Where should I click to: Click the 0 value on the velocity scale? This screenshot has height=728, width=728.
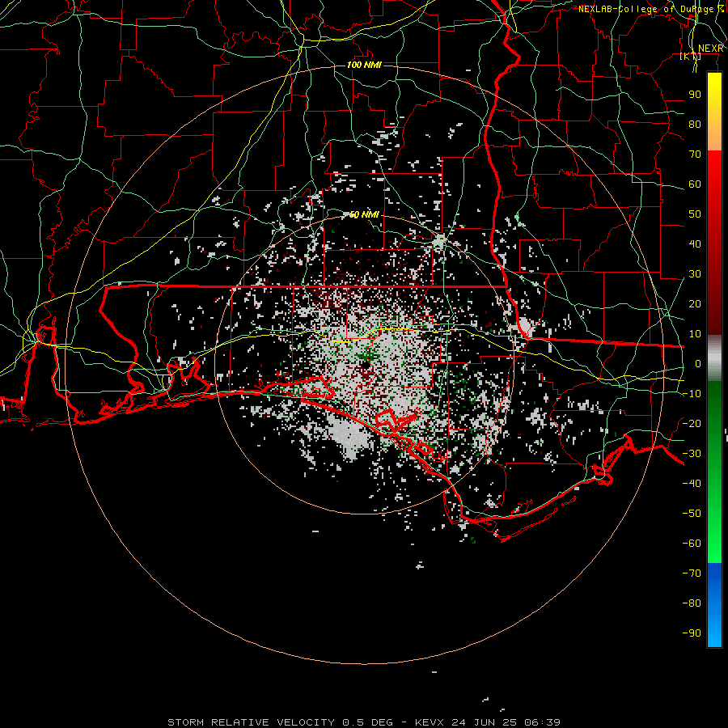point(698,363)
